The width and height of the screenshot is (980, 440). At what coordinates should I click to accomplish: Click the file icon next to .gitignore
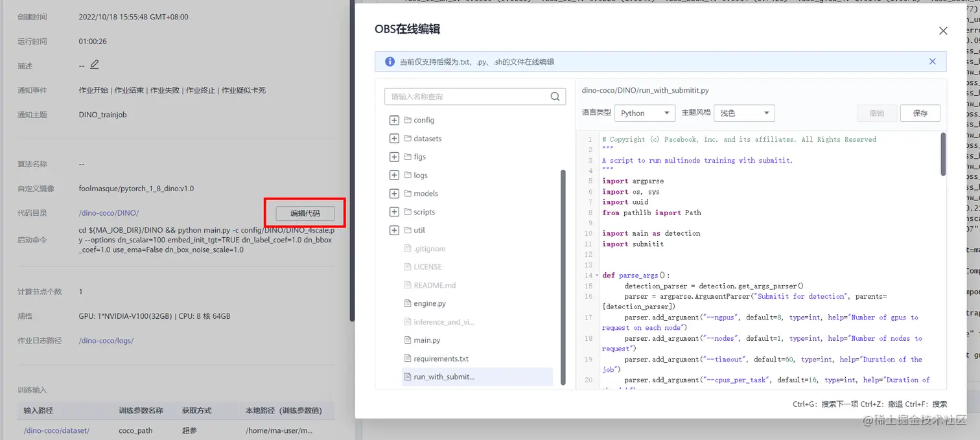click(408, 248)
